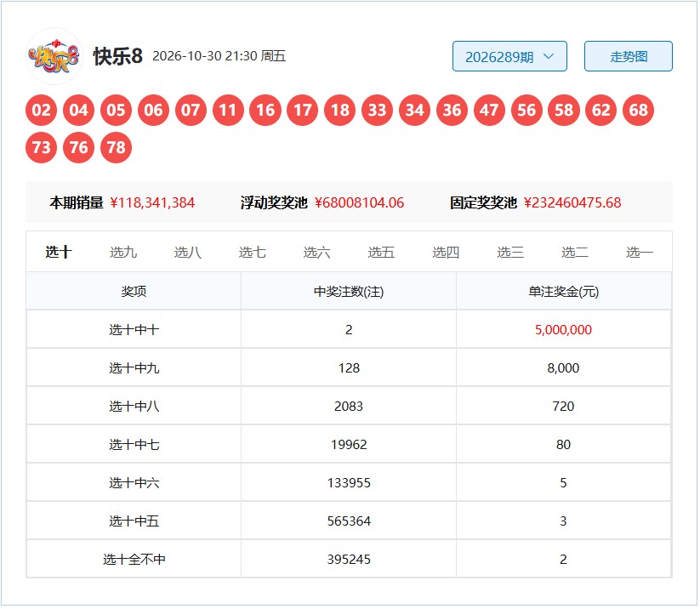Click the red ball number 33
700x609 pixels.
[378, 111]
